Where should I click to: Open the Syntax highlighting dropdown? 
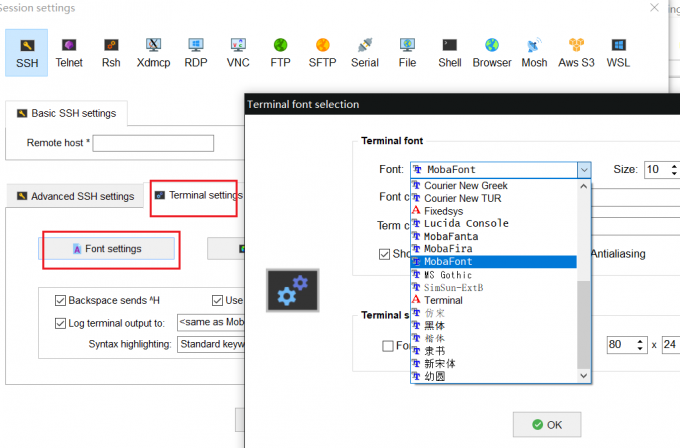point(211,344)
